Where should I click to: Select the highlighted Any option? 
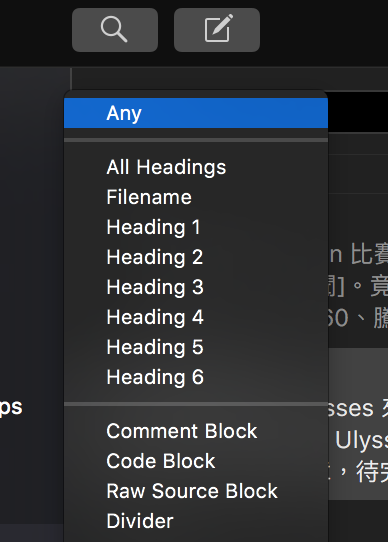coord(196,113)
